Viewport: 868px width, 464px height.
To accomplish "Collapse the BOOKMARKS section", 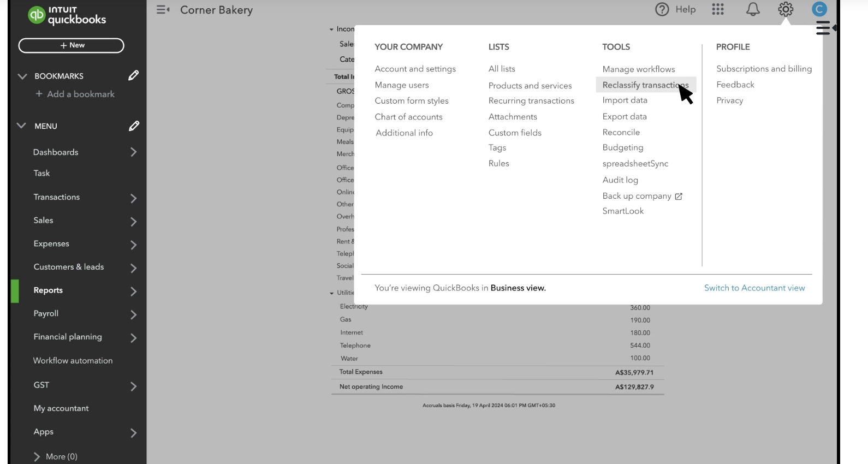I will point(22,76).
